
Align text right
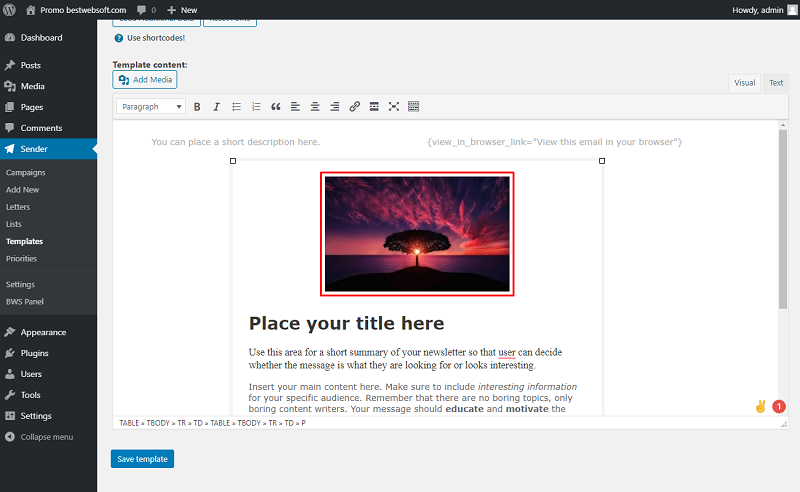pos(335,107)
